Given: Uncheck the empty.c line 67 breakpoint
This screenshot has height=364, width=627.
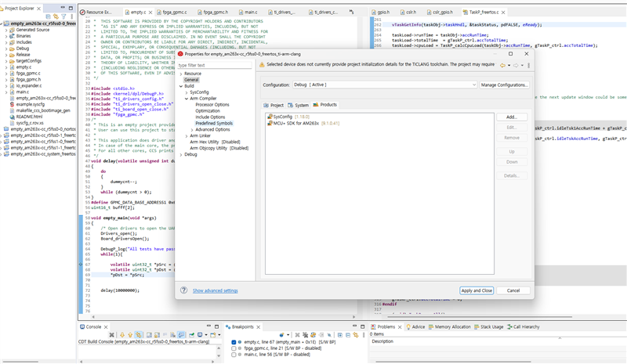Looking at the screenshot, I should (234, 342).
